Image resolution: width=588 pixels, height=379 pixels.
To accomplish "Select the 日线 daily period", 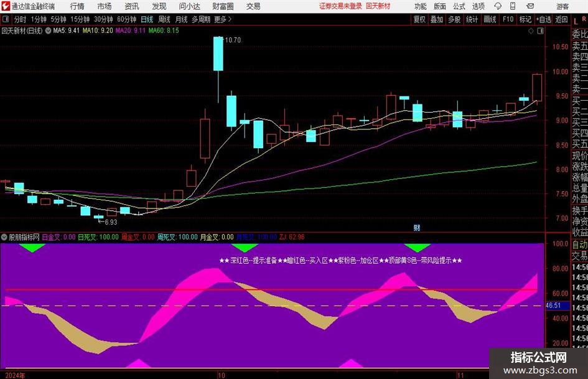I will point(147,19).
